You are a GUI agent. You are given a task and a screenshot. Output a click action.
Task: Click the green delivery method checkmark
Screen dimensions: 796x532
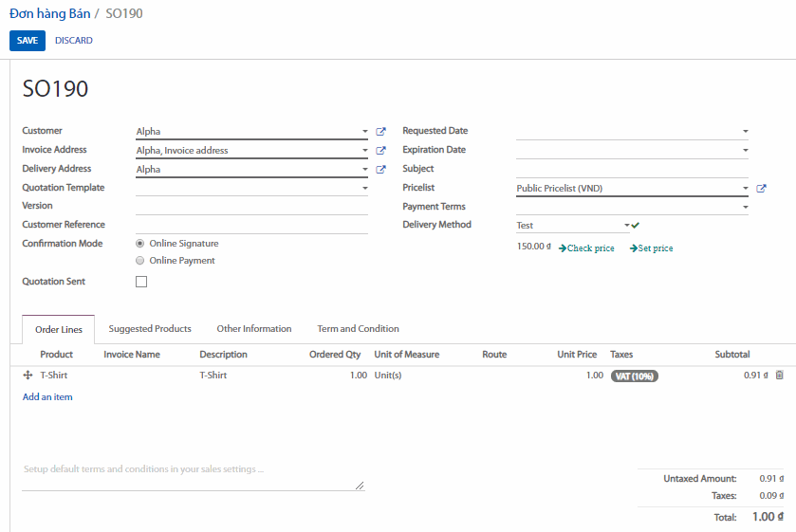click(636, 226)
